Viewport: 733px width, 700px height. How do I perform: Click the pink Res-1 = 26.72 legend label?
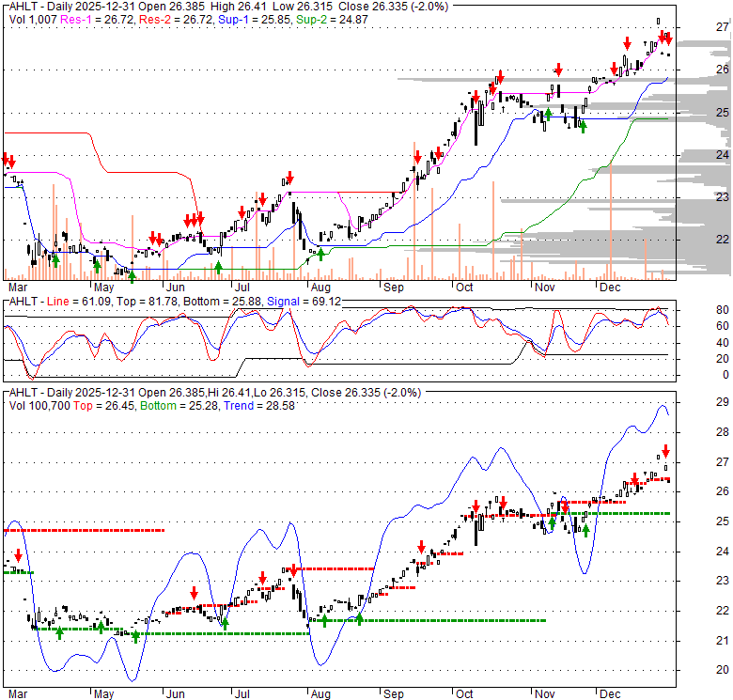(92, 19)
